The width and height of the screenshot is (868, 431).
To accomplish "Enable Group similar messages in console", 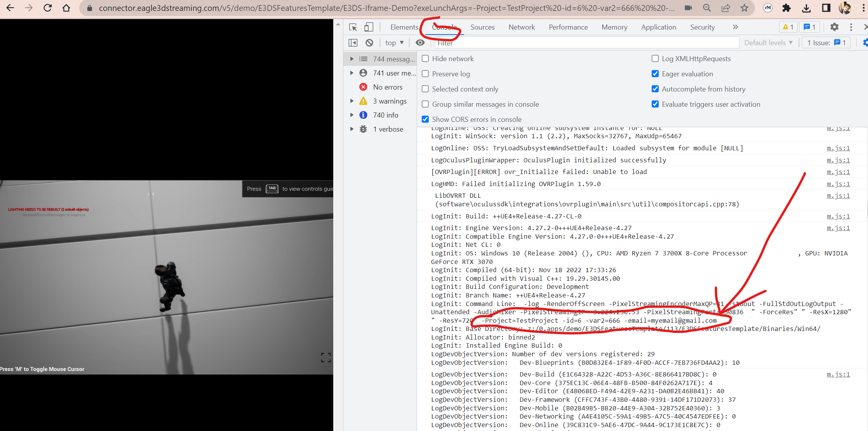I will pos(425,104).
